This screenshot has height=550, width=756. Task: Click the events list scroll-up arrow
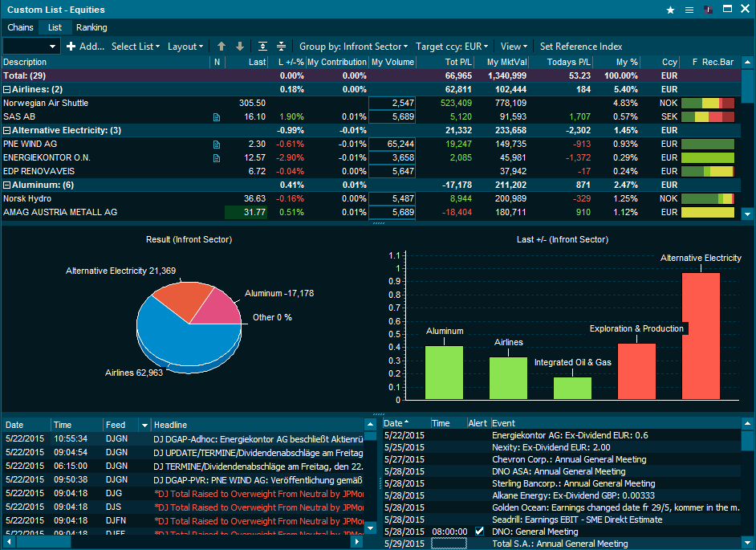coord(747,424)
